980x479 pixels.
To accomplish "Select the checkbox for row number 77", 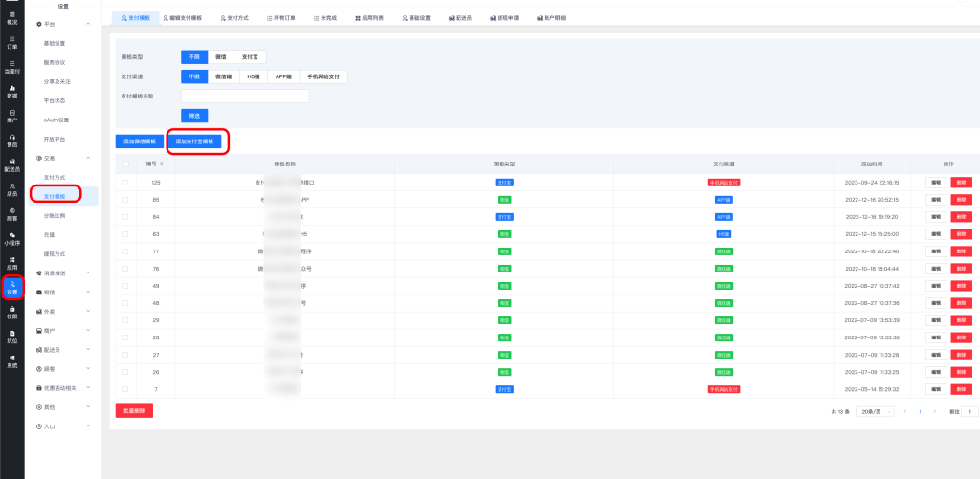I will pos(125,251).
